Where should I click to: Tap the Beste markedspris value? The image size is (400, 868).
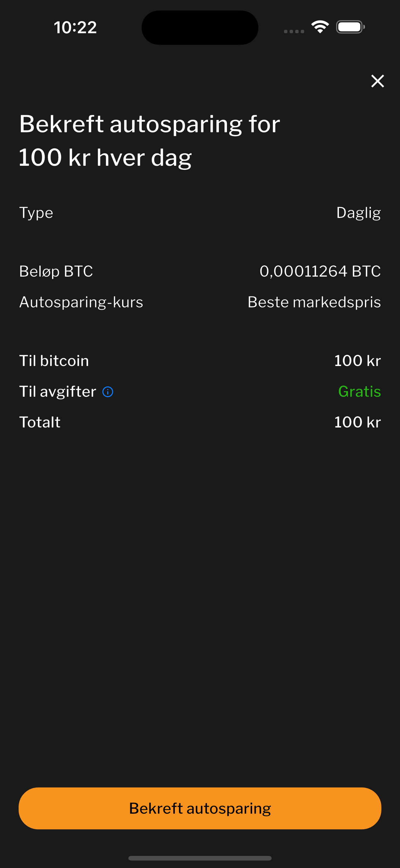click(314, 302)
